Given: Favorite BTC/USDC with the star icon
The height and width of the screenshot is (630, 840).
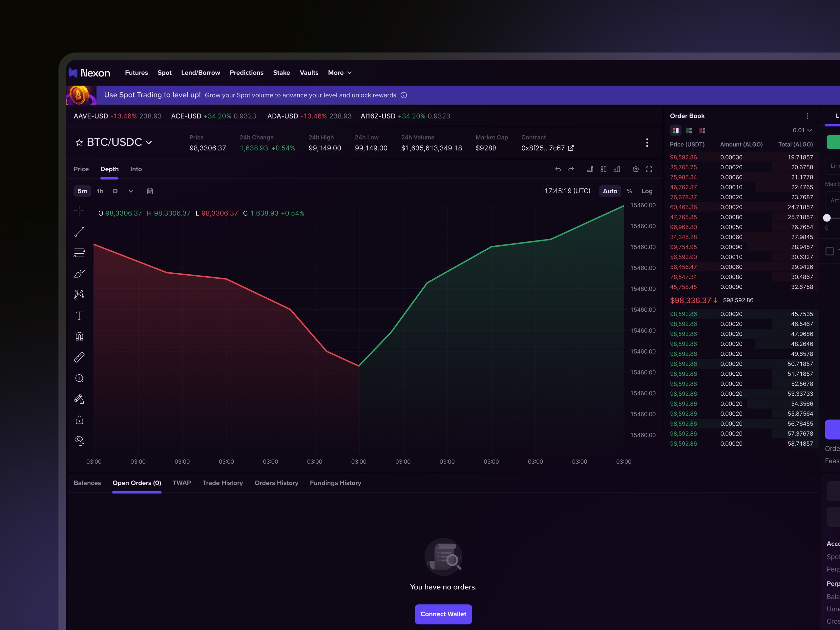Looking at the screenshot, I should pyautogui.click(x=79, y=142).
